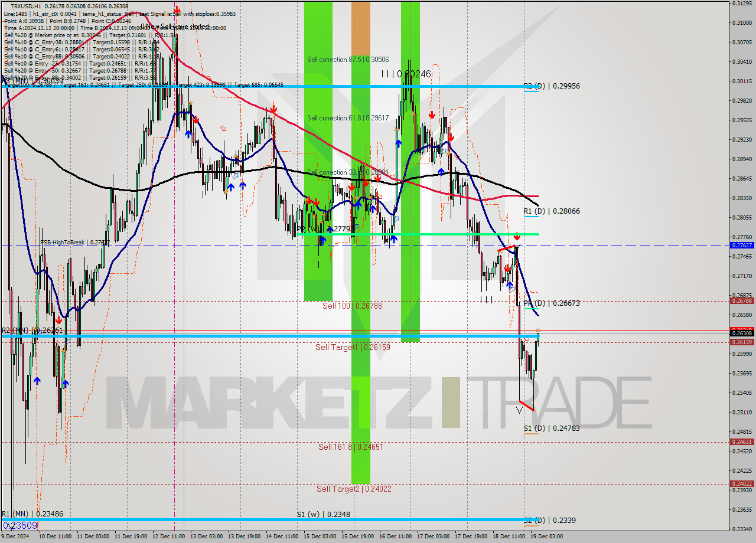Click the blue 0.27627 price tag on axis

(x=742, y=245)
